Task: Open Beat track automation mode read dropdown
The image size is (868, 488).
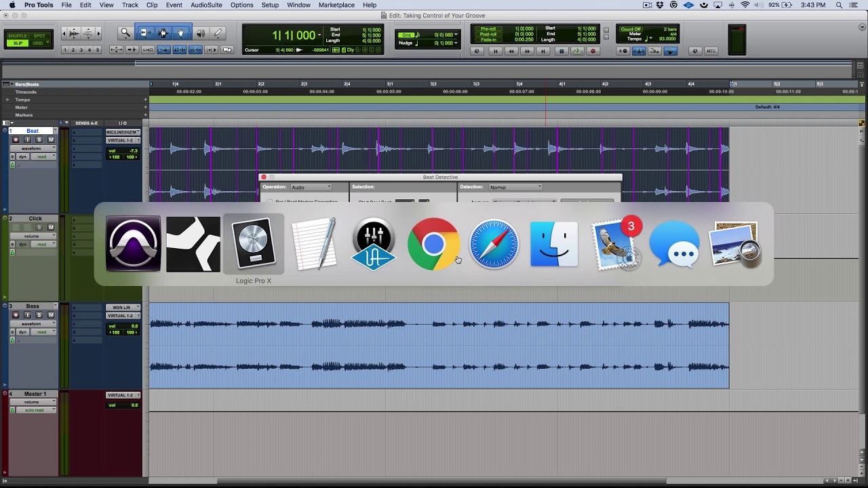Action: [x=43, y=157]
